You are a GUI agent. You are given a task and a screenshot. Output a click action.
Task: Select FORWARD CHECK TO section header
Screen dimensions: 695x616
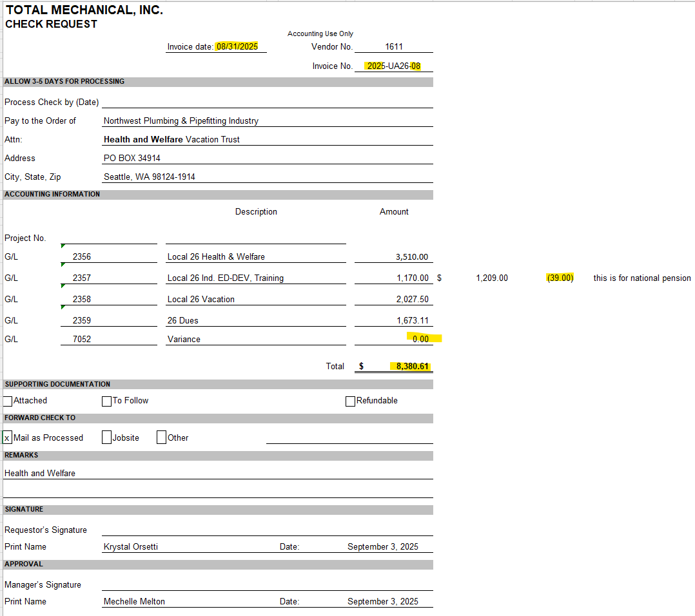[x=218, y=418]
